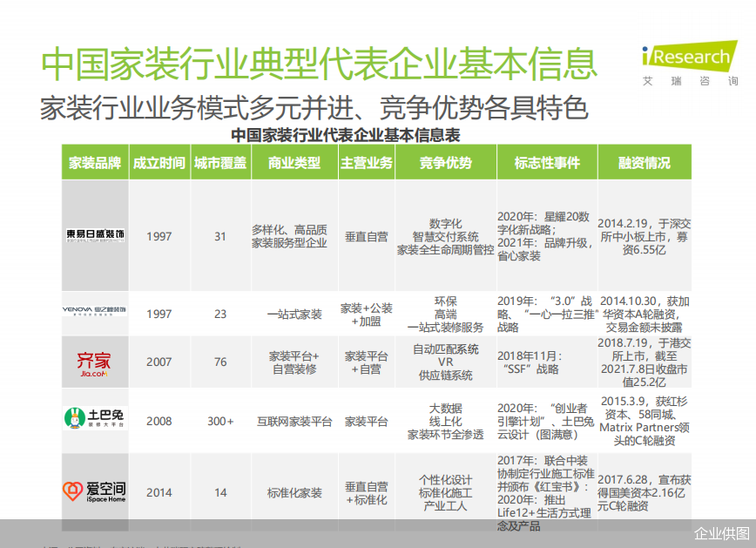Click event cell 2017年:联合中装协制定行业施工标准
This screenshot has width=756, height=548.
pyautogui.click(x=546, y=493)
